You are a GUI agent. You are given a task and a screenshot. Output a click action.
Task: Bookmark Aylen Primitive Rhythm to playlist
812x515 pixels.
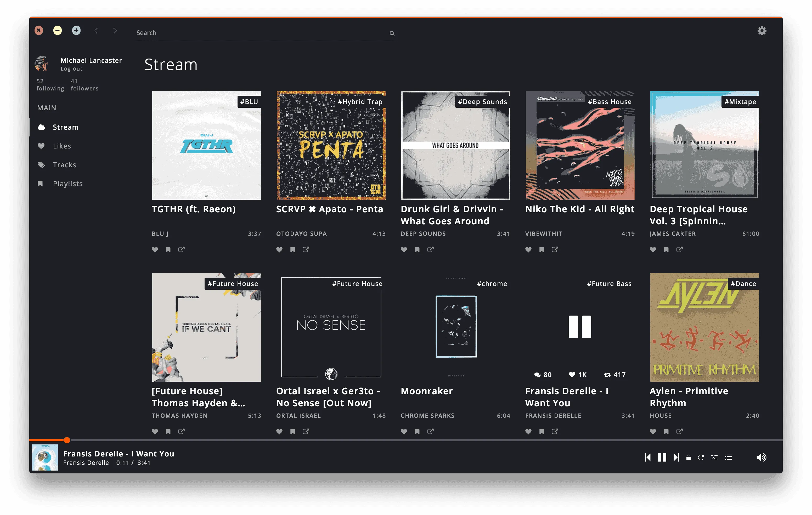coord(666,431)
